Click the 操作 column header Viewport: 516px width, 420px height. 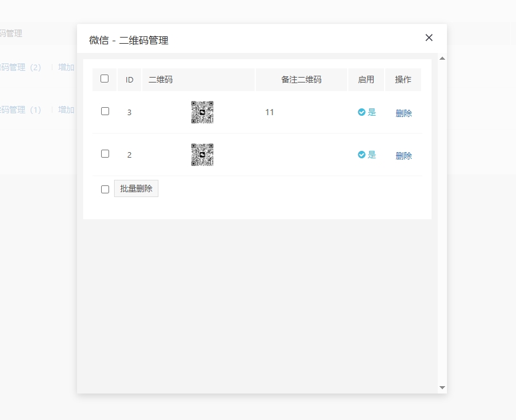point(403,79)
